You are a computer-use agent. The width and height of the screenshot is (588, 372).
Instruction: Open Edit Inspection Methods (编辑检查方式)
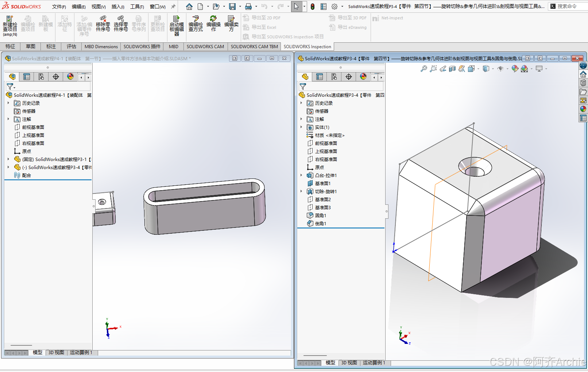(x=196, y=24)
